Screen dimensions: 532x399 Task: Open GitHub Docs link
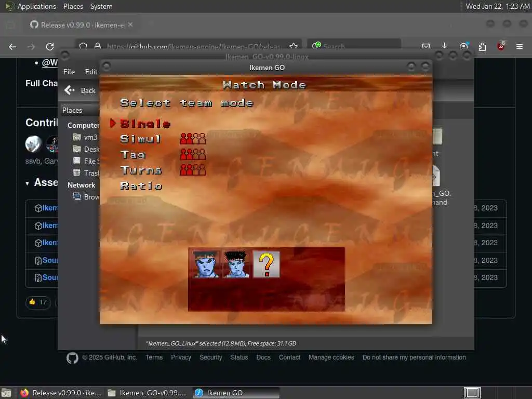[263, 357]
